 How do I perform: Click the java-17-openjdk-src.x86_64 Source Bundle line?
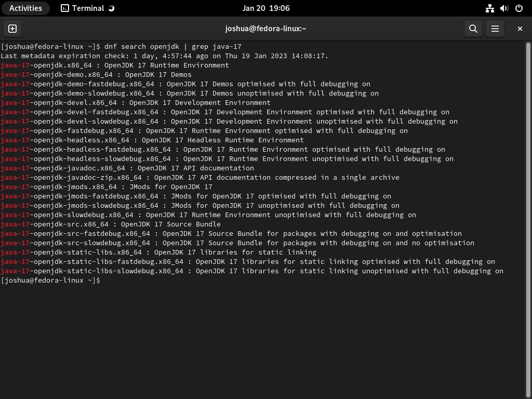(x=111, y=224)
